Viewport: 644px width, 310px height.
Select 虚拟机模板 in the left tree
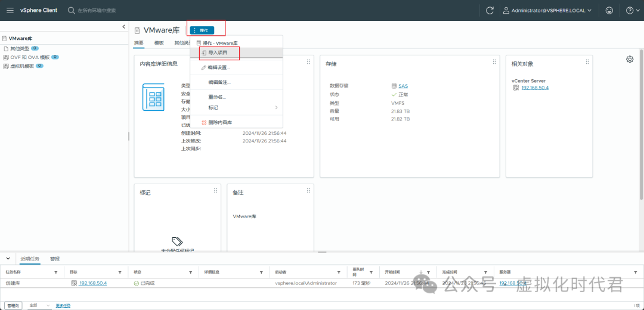coord(22,66)
